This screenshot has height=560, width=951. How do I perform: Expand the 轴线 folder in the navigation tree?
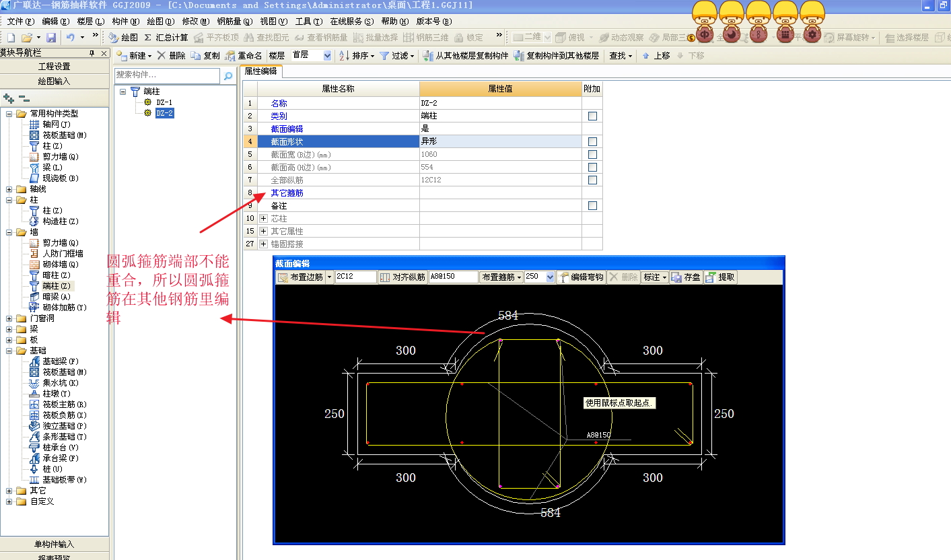[9, 189]
